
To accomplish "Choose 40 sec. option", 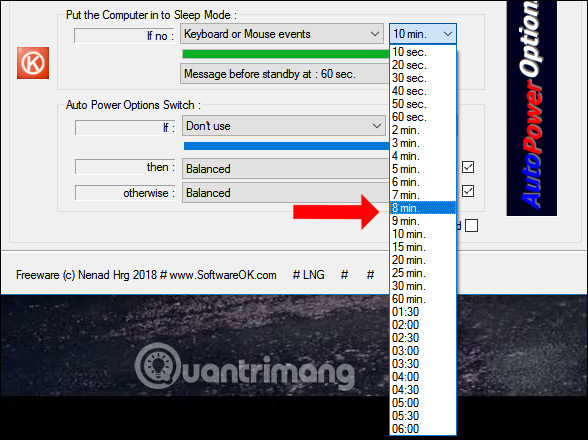I will tap(423, 91).
